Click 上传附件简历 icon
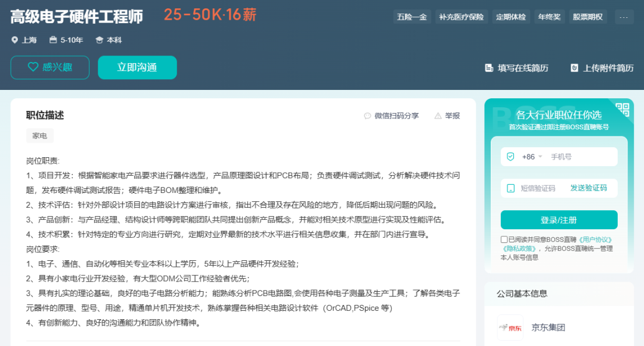Screen dimensions: 644x346 pos(574,68)
